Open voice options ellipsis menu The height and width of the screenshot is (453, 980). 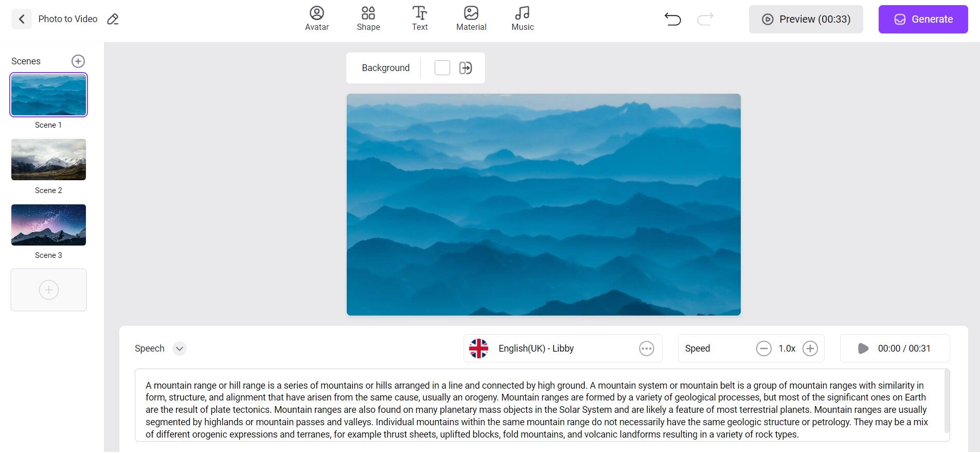647,349
